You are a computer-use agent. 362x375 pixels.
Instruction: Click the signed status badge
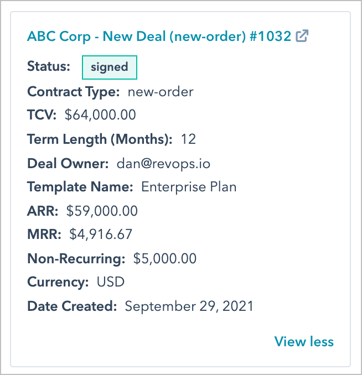point(109,67)
